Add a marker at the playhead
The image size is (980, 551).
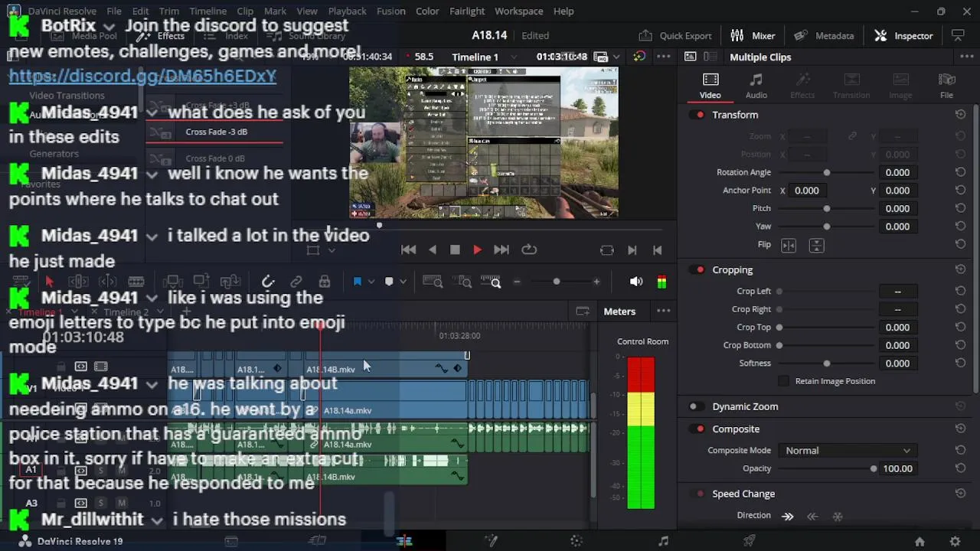point(389,282)
